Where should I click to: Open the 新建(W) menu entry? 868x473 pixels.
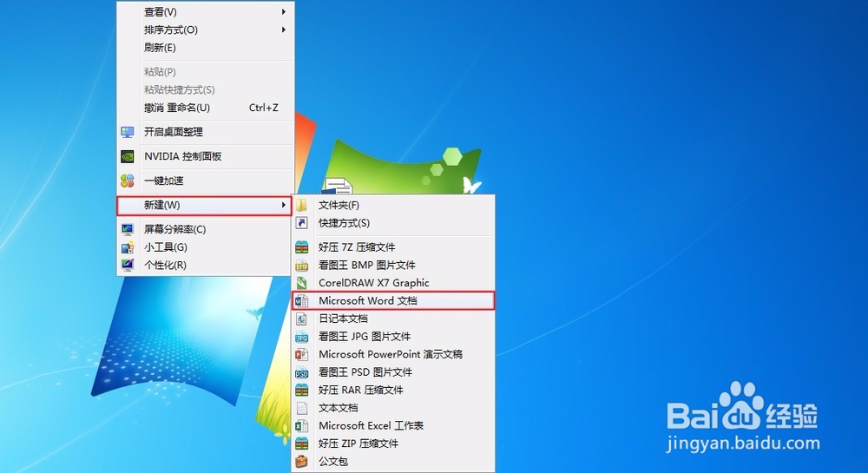pyautogui.click(x=205, y=205)
